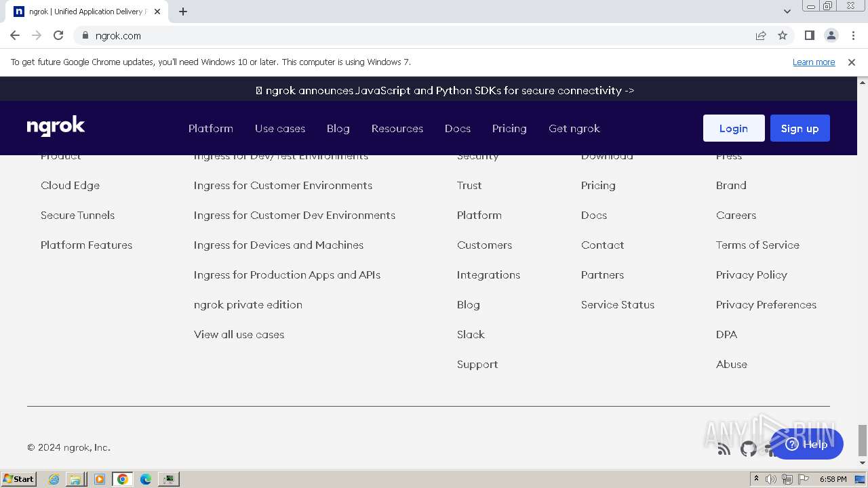868x488 pixels.
Task: Close the ngrok browser tab
Action: pos(157,12)
